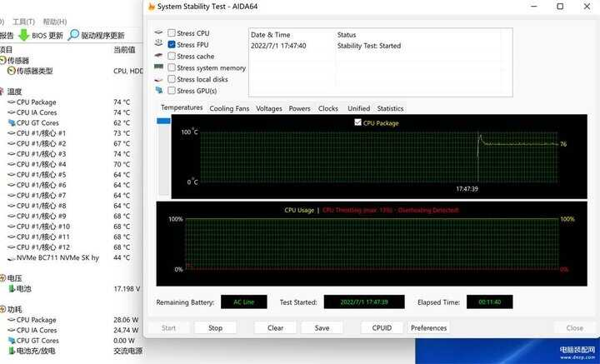Select the CPU GT Cores temperature icon
600x364 pixels.
[x=10, y=122]
